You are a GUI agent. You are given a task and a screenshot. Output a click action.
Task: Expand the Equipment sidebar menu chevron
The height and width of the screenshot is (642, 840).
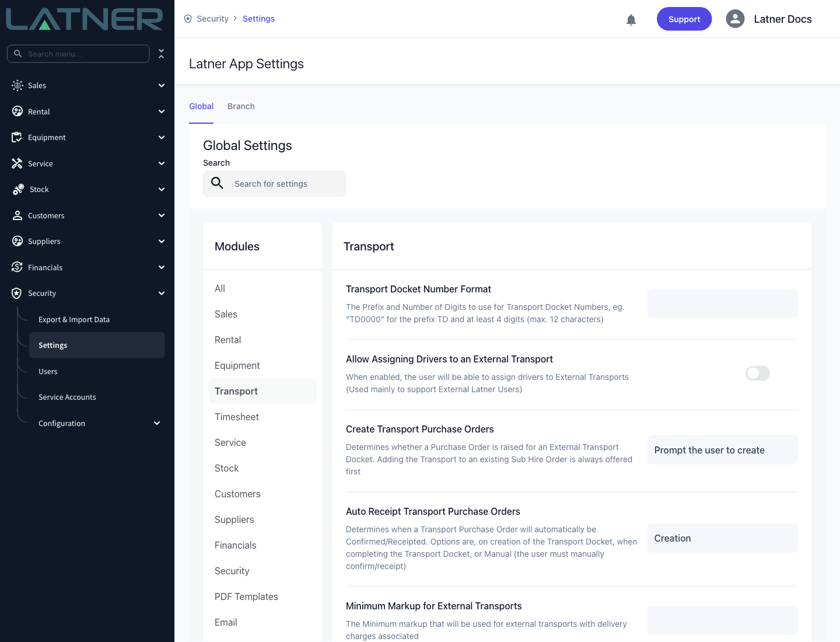(162, 137)
